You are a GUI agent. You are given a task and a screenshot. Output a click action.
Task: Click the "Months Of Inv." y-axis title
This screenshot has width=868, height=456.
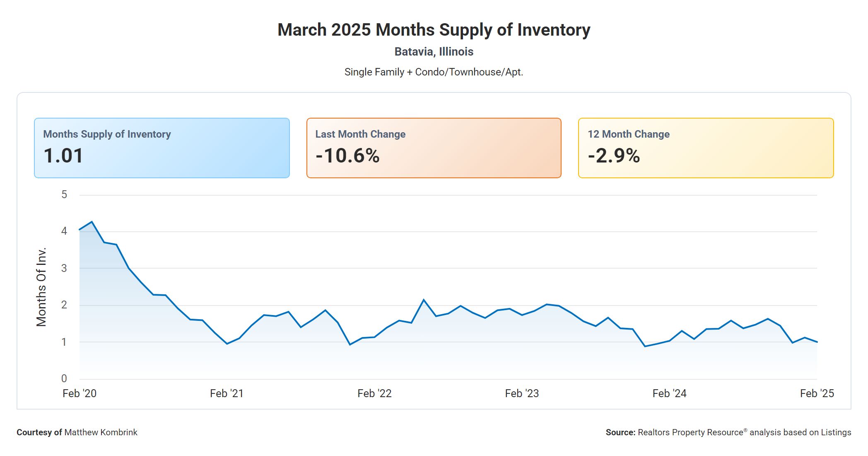point(41,287)
